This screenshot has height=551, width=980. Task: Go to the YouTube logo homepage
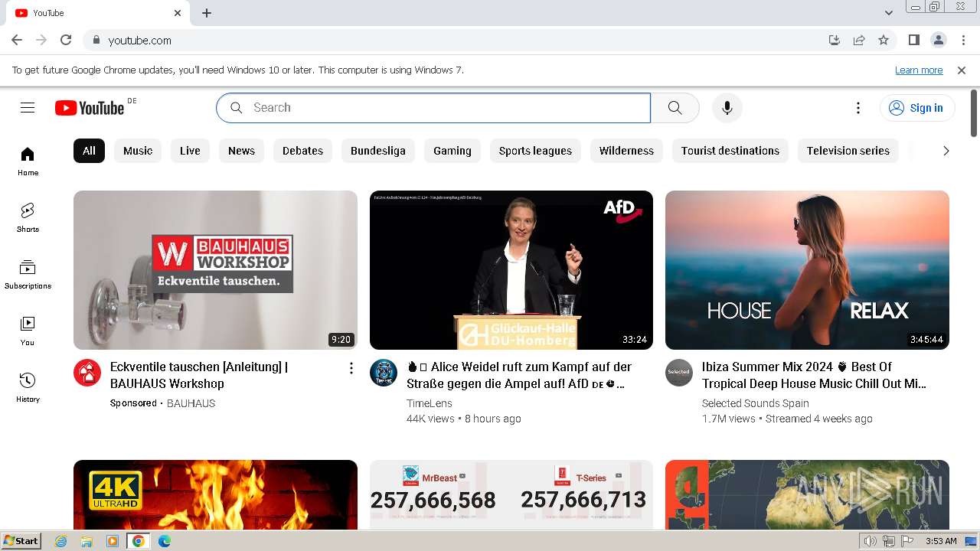click(90, 108)
